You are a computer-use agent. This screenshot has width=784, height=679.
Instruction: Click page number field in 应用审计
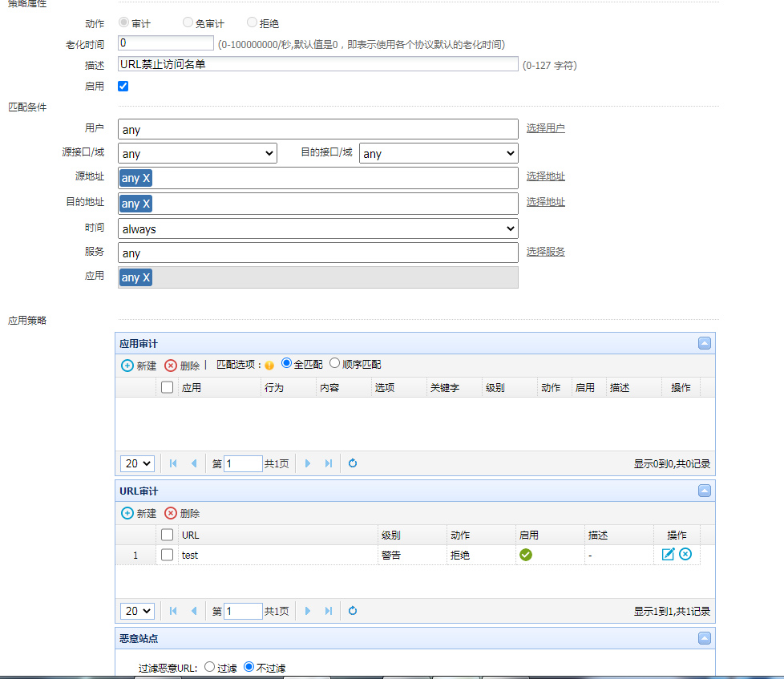tap(243, 463)
